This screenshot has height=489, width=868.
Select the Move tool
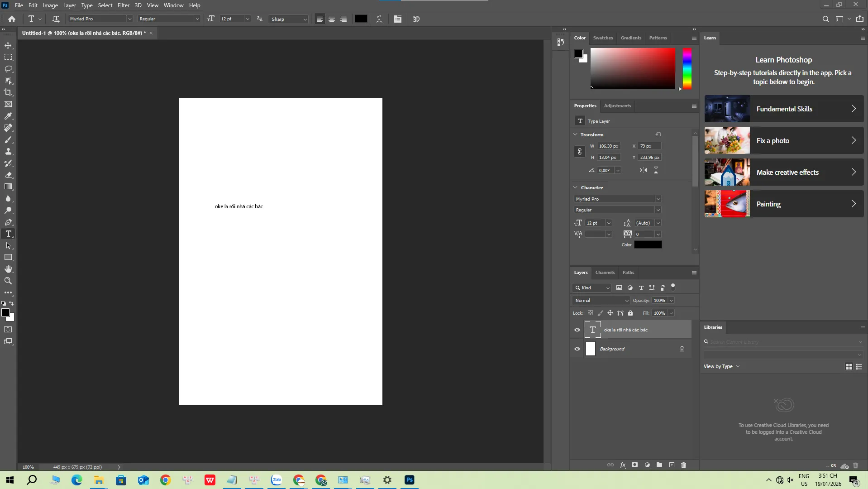(x=8, y=45)
